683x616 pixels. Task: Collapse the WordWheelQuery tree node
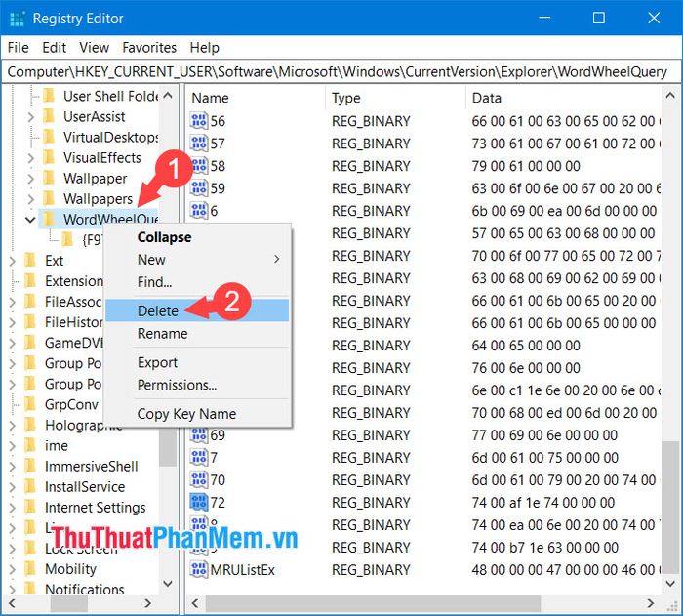[29, 219]
